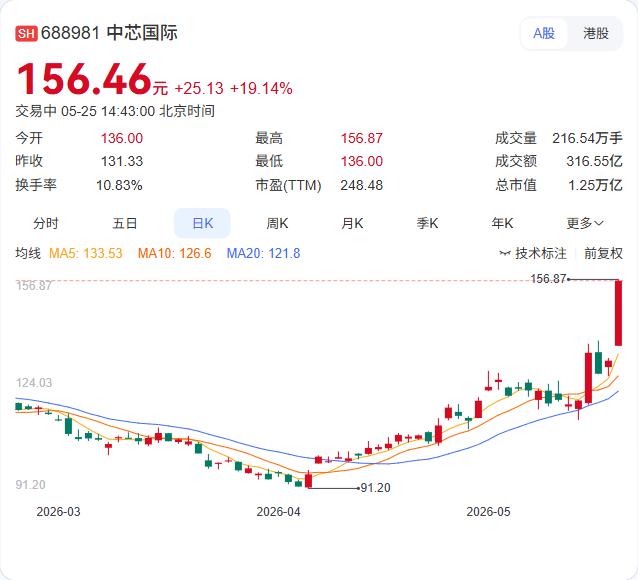
Task: Click the 2026-04 date axis label
Action: tap(278, 512)
